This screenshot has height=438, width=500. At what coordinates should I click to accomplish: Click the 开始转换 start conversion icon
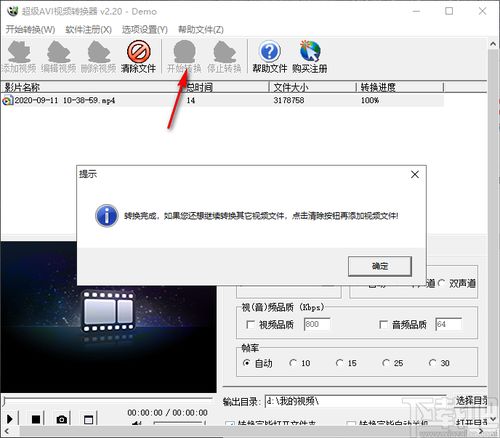pyautogui.click(x=184, y=56)
